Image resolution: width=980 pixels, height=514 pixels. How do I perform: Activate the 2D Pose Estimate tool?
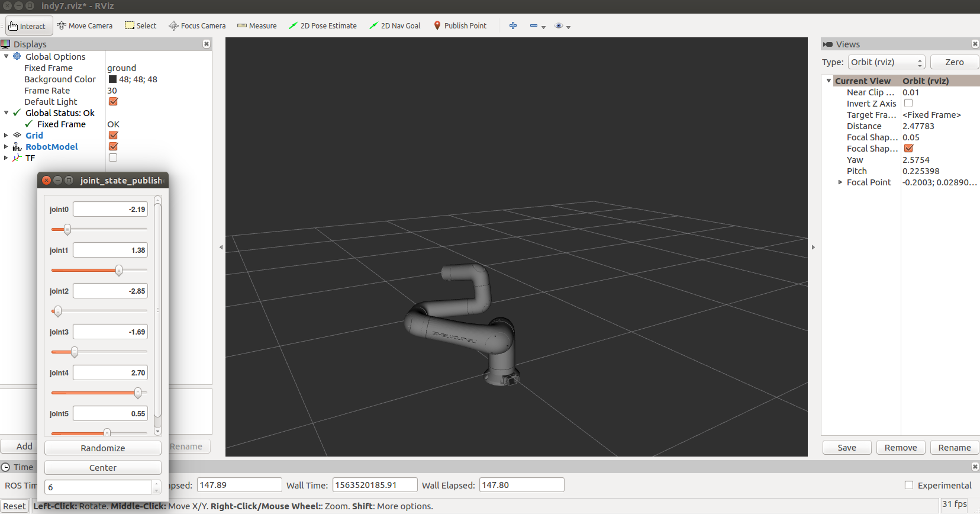(323, 26)
